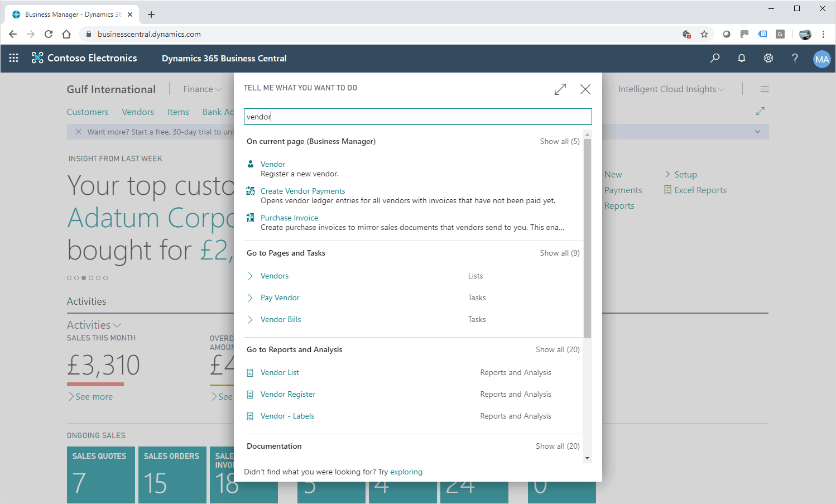Click the Purchase Invoice document icon
The height and width of the screenshot is (504, 836).
[x=251, y=218]
